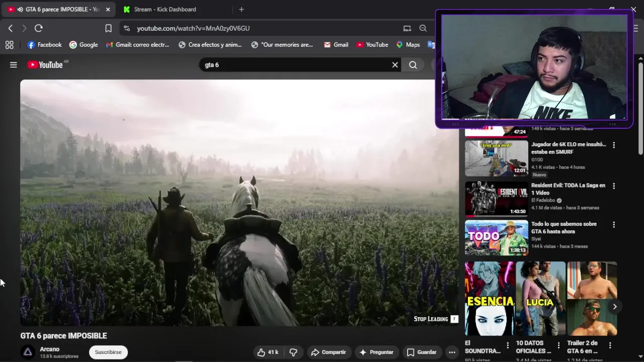Open the zoom magnifier in the address bar
This screenshot has height=362, width=644.
pos(423,28)
